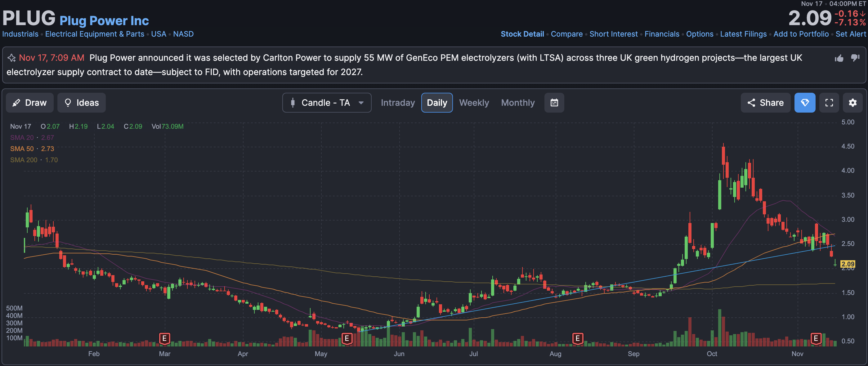Screen dimensions: 868x366
Task: Open the Short Interest link
Action: [613, 34]
